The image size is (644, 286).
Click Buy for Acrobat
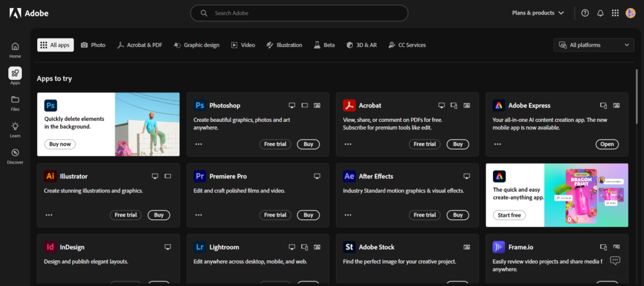(458, 144)
